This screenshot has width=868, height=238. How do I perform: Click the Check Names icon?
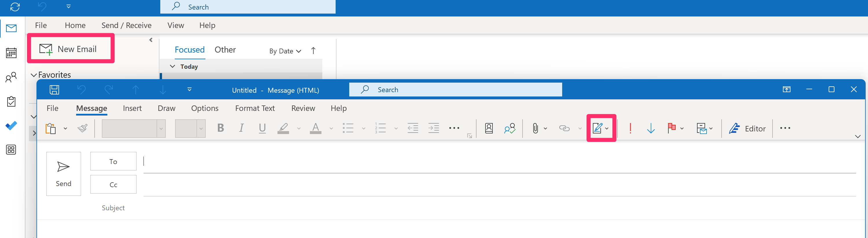(x=510, y=128)
